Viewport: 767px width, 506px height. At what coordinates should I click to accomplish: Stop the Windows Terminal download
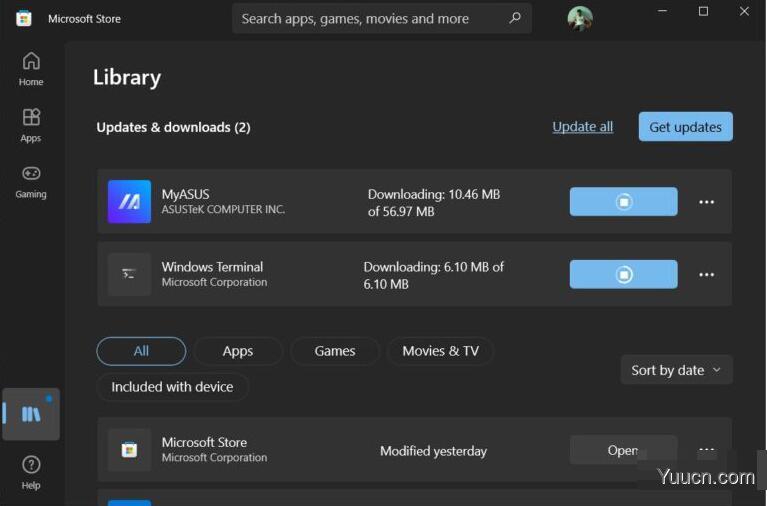point(624,275)
